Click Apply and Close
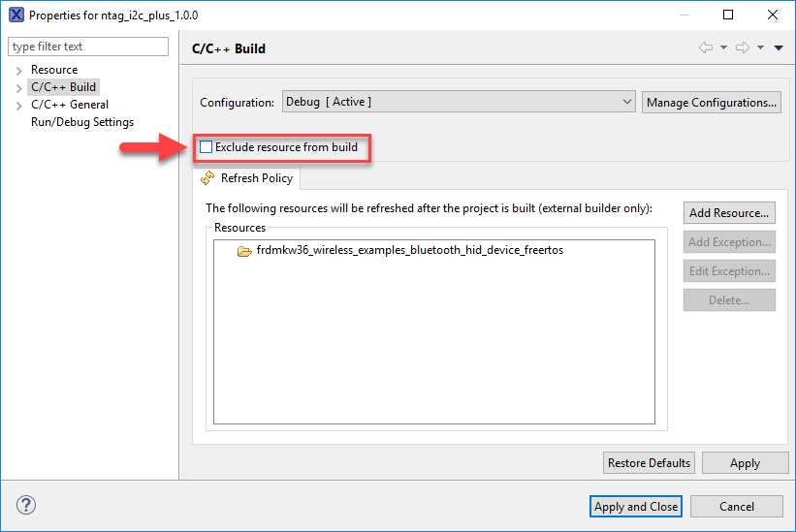796x532 pixels. point(636,506)
